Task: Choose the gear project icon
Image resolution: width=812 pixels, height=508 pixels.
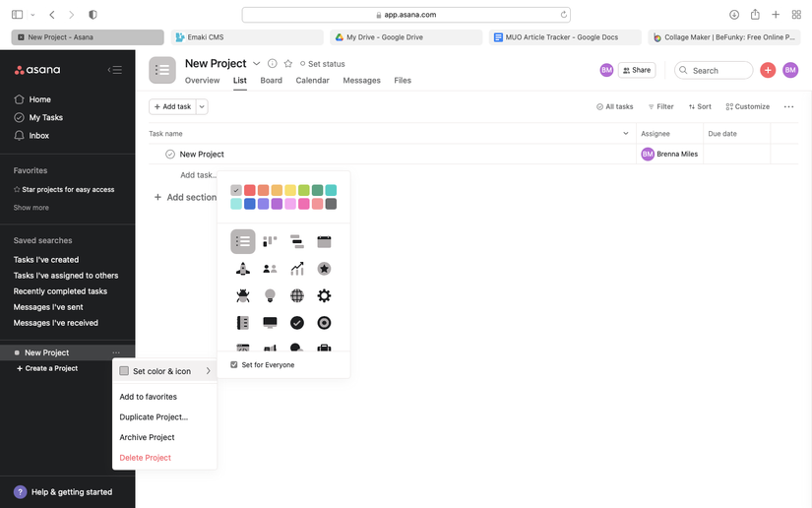Action: click(x=324, y=295)
